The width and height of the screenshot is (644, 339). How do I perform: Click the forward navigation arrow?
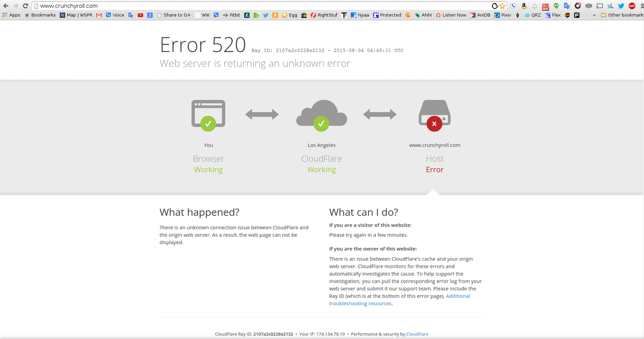(15, 5)
